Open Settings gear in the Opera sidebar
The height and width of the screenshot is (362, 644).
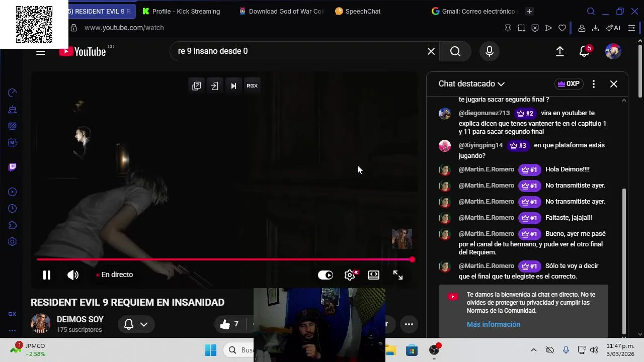click(13, 241)
